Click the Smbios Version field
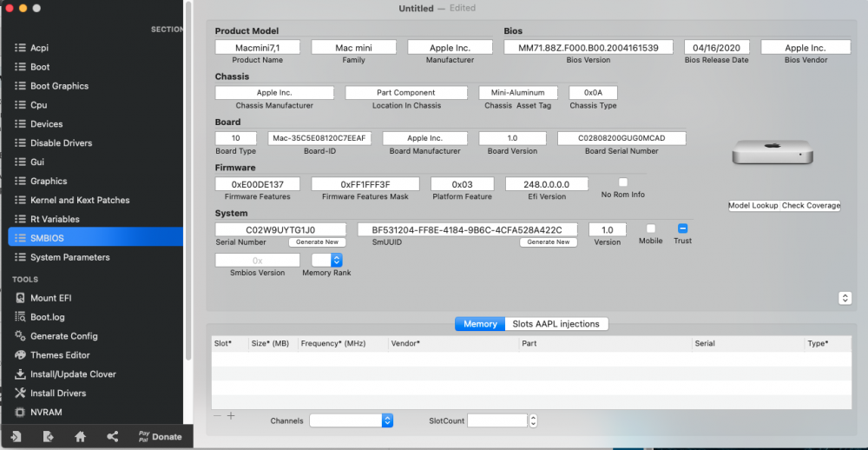The height and width of the screenshot is (450, 868). (258, 260)
